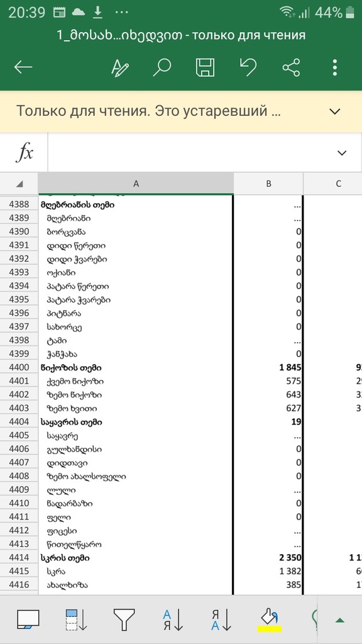Open the sort and filter rows icon

pos(76,619)
